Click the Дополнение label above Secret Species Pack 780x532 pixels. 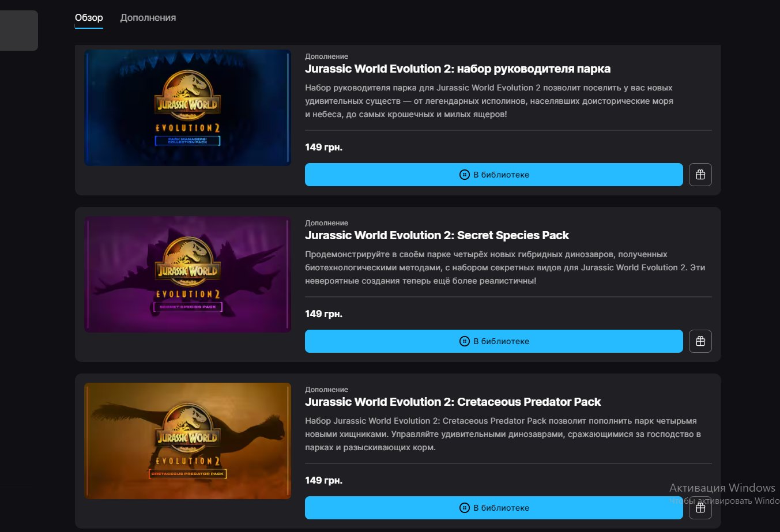(x=327, y=223)
